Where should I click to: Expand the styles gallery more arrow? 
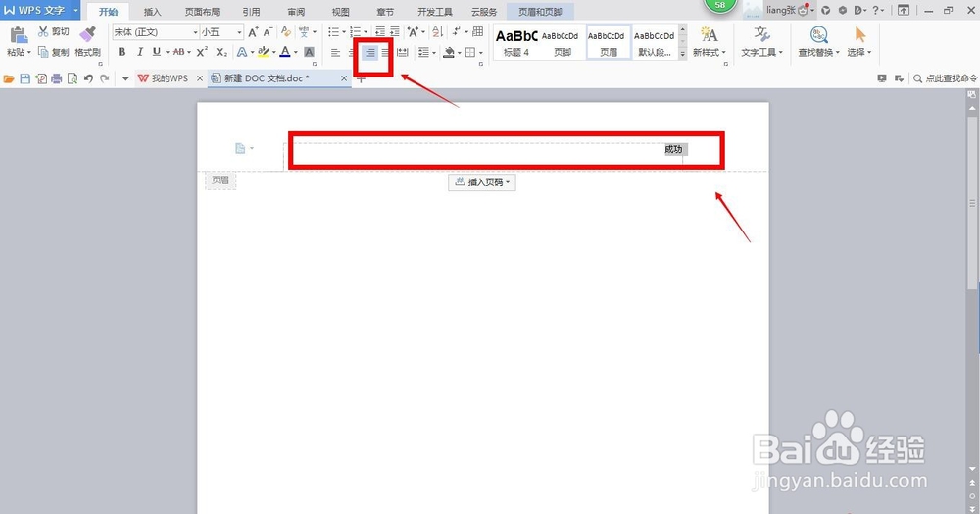tap(682, 55)
